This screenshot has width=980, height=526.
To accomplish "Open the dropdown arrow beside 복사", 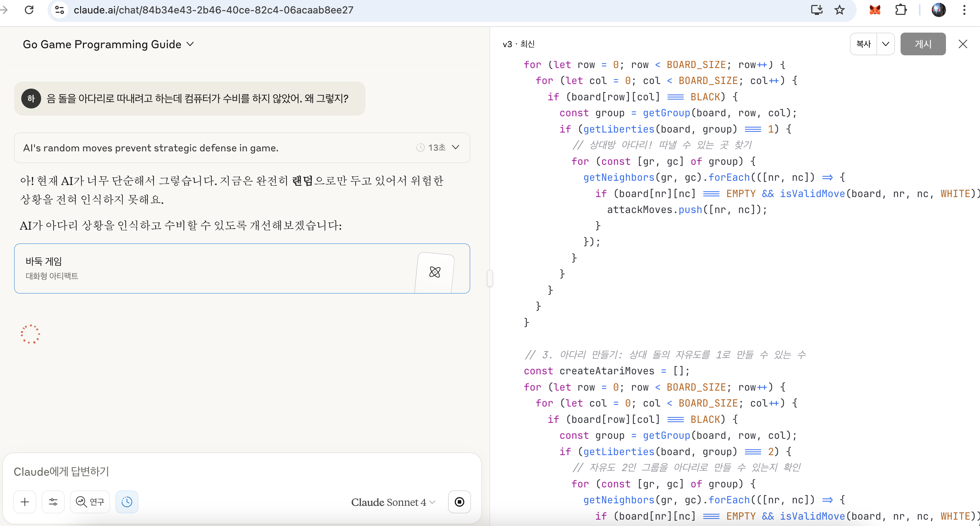I will 885,44.
